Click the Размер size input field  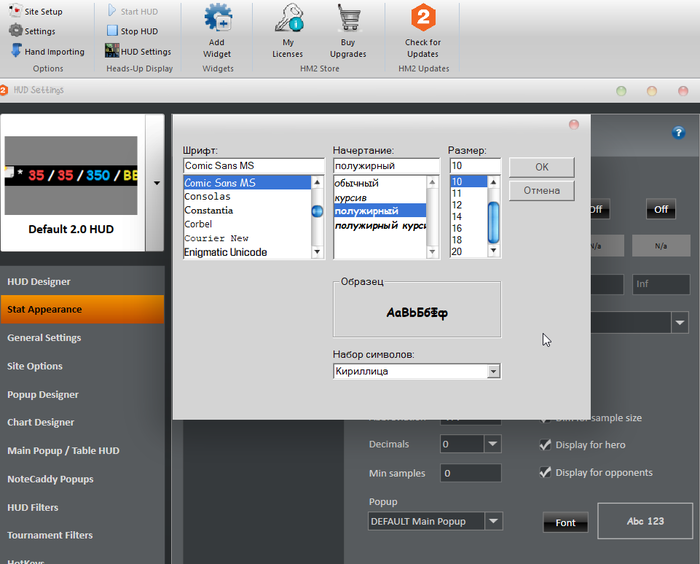[475, 166]
